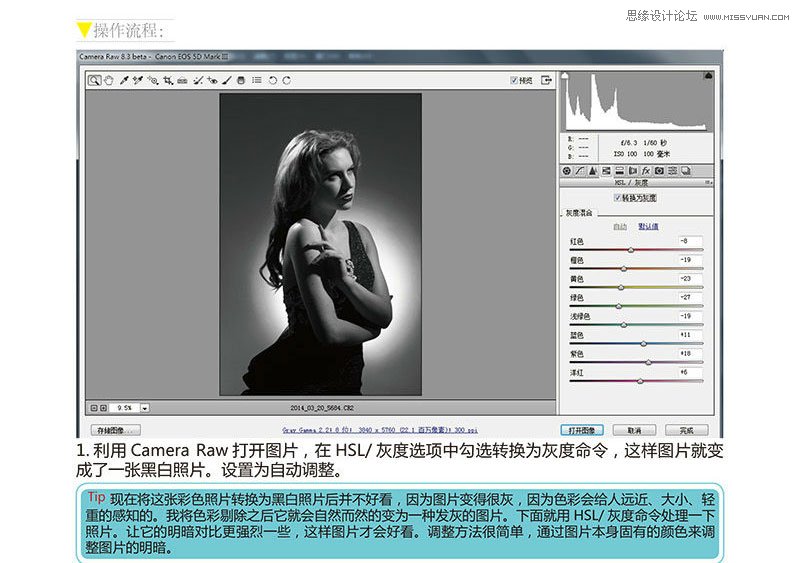Image resolution: width=800 pixels, height=563 pixels.
Task: Click the 浅绿色 aqua slider handle
Action: click(623, 325)
